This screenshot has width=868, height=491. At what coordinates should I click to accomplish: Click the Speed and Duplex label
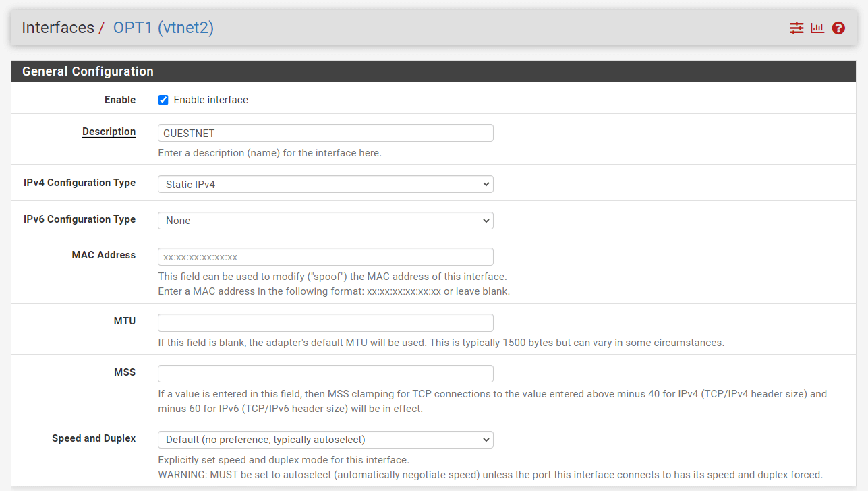tap(94, 438)
